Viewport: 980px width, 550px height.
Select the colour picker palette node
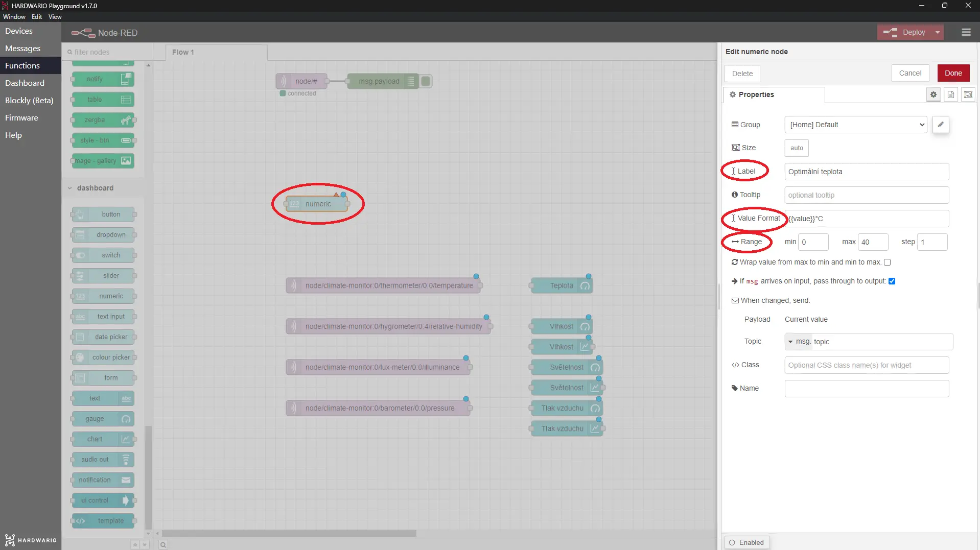click(104, 357)
